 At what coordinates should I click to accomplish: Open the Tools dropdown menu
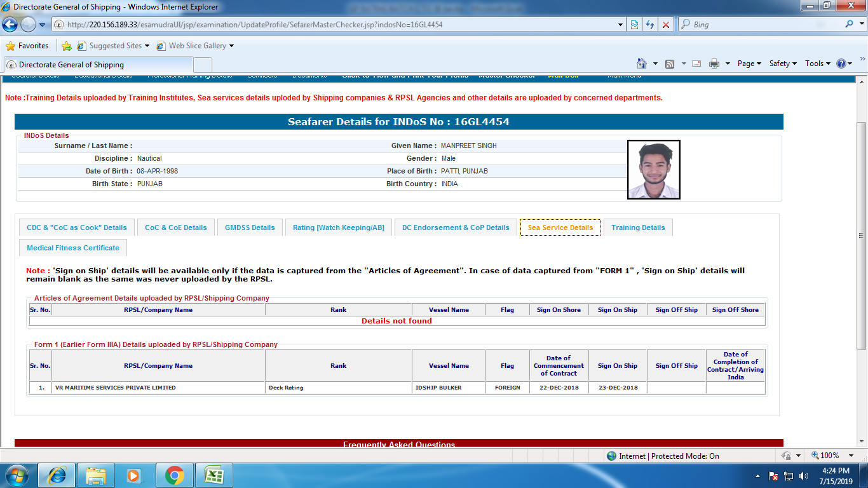(817, 64)
